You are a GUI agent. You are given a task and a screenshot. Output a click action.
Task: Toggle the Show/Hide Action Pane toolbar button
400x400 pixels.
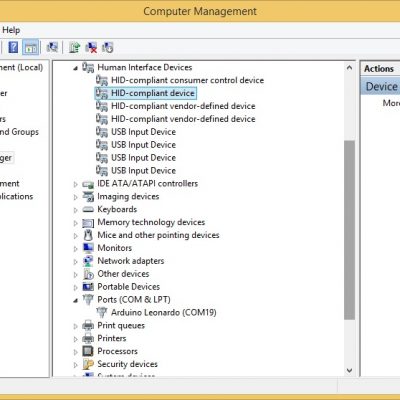click(x=30, y=47)
